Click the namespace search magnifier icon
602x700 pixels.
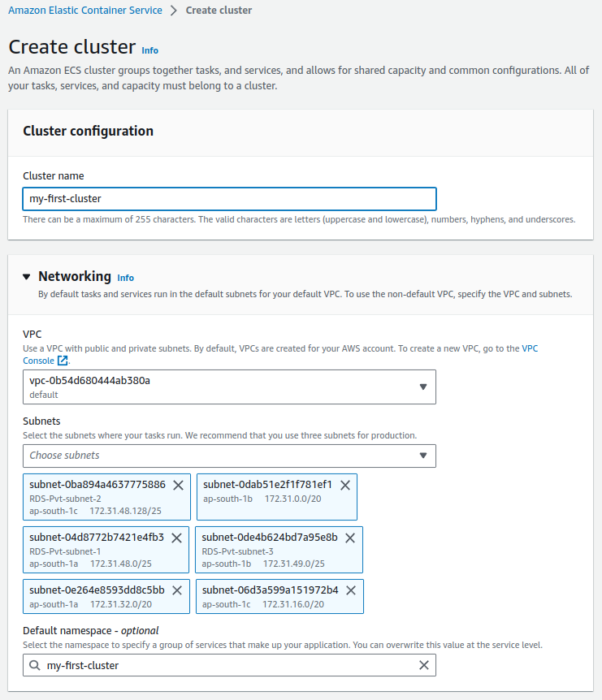35,665
